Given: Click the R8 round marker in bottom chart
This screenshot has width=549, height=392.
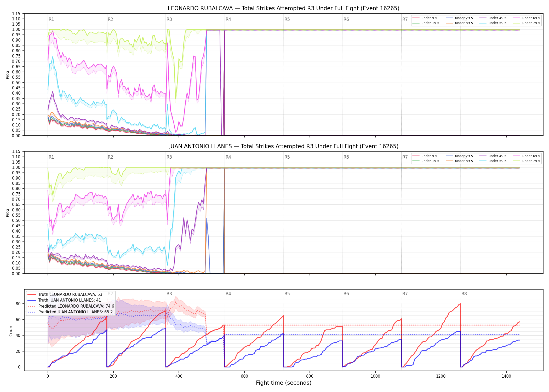Looking at the screenshot, I should click(x=464, y=294).
